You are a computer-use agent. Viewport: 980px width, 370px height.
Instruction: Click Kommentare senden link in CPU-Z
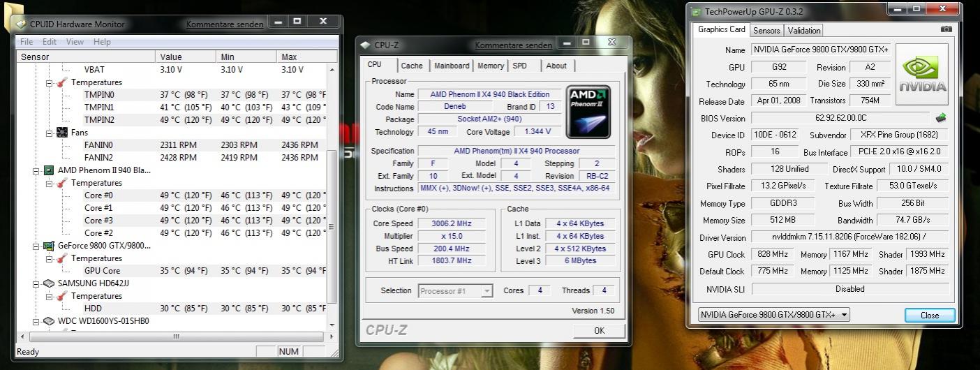click(x=514, y=45)
